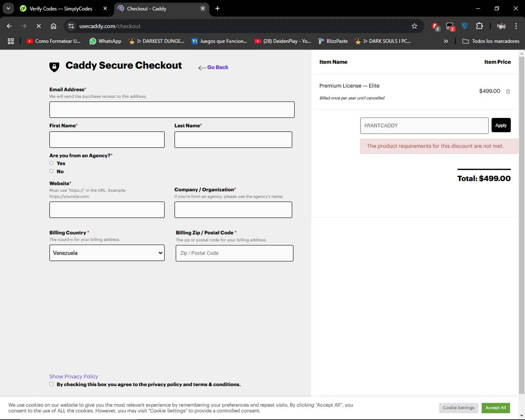This screenshot has width=525, height=420.
Task: Open DARK SOULS I PC... bookmark
Action: pos(383,41)
